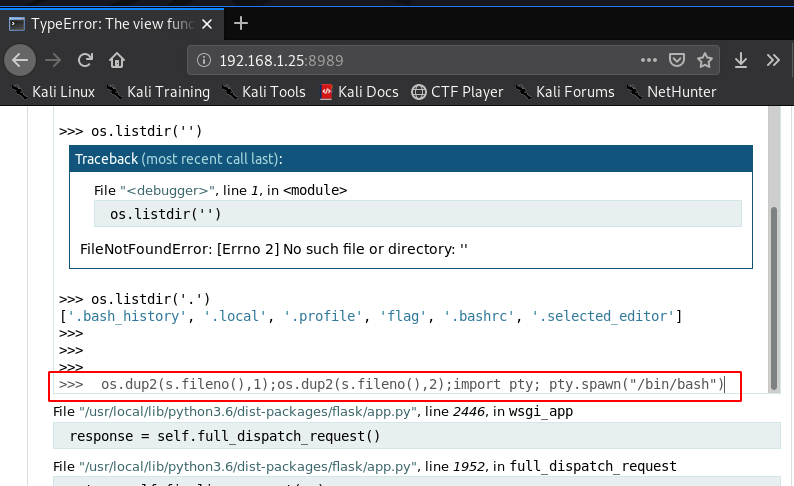
Task: Click the '.profile' entry in listing
Action: (324, 316)
